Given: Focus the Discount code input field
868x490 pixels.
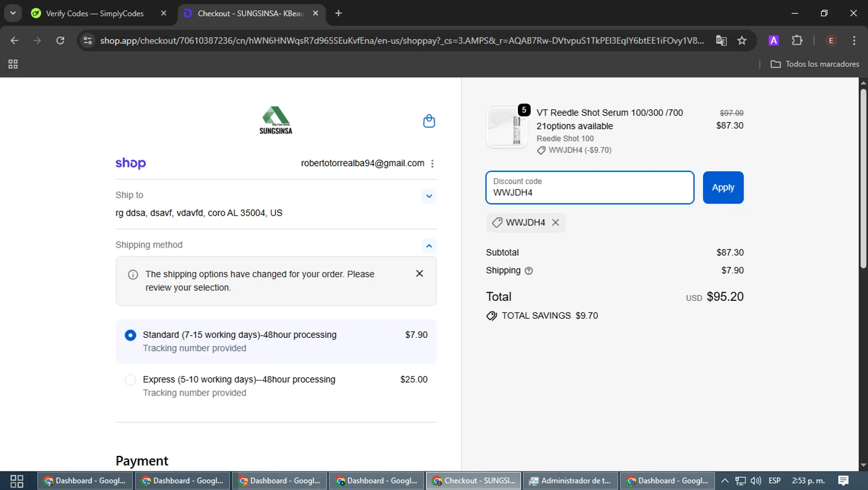Looking at the screenshot, I should coord(590,187).
